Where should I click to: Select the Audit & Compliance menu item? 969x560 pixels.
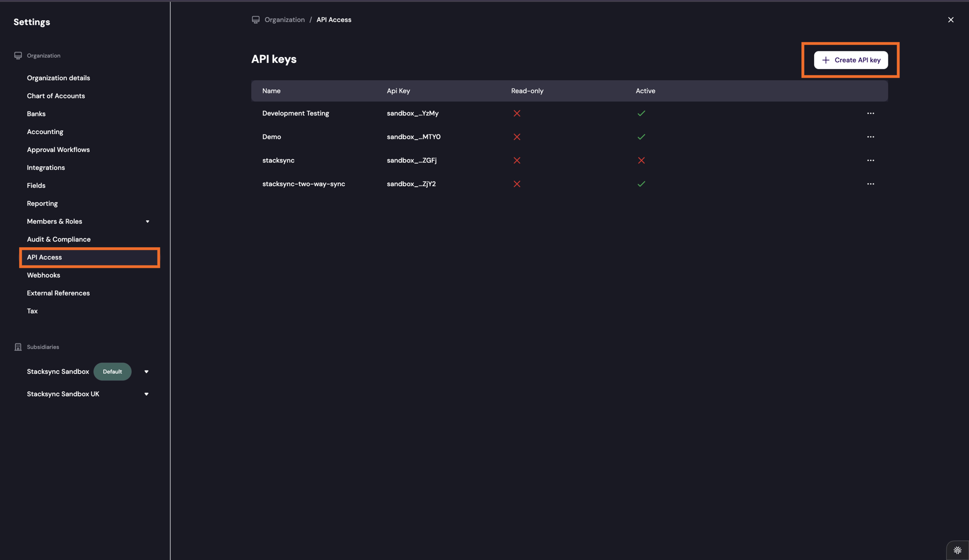pyautogui.click(x=58, y=239)
